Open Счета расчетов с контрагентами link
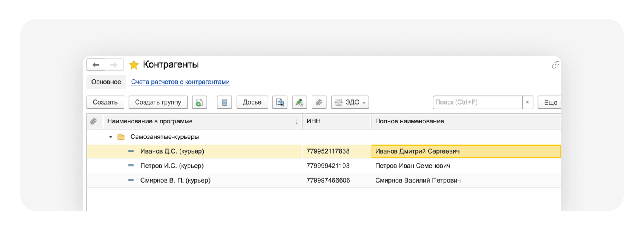644x230 pixels. (180, 82)
